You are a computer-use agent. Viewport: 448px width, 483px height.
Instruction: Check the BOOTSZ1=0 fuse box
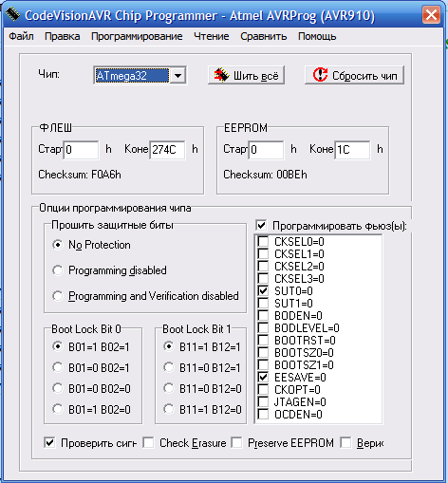coord(263,364)
